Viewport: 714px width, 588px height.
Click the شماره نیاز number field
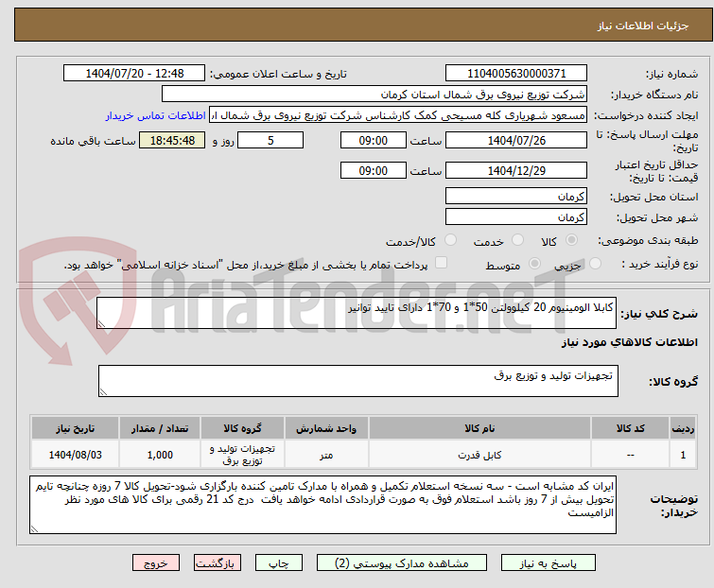pos(516,74)
